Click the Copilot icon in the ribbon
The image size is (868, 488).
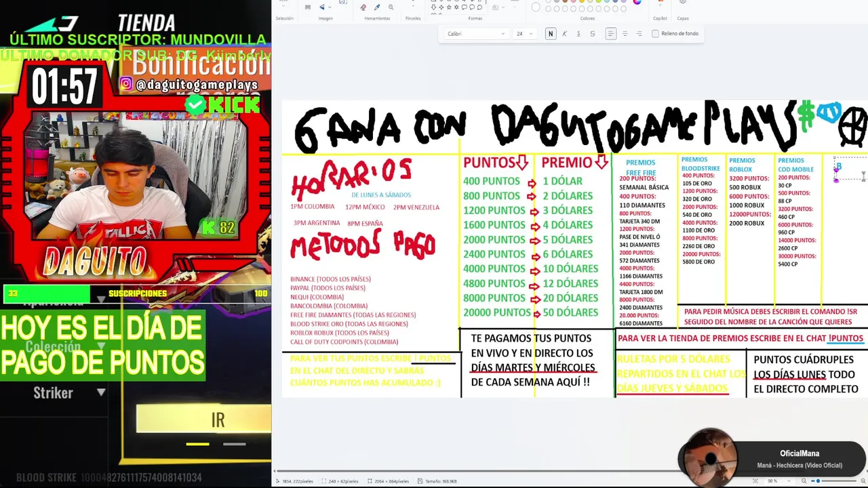(660, 2)
